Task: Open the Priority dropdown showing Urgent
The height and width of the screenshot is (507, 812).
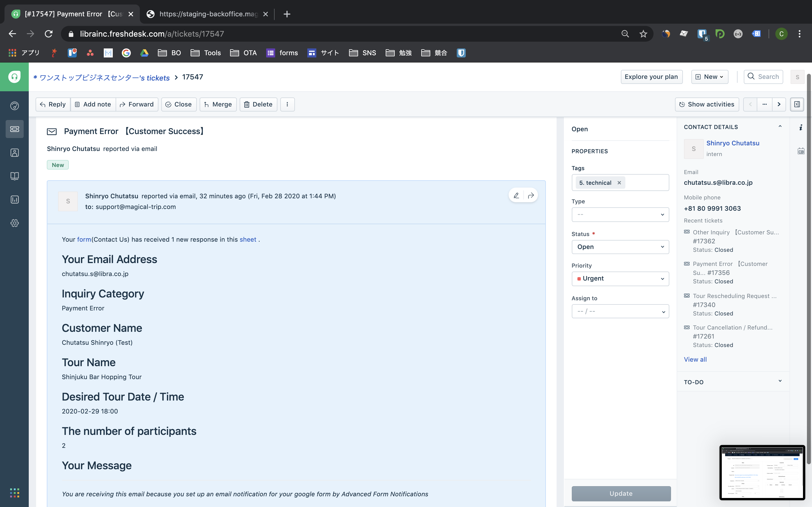Action: pyautogui.click(x=620, y=279)
